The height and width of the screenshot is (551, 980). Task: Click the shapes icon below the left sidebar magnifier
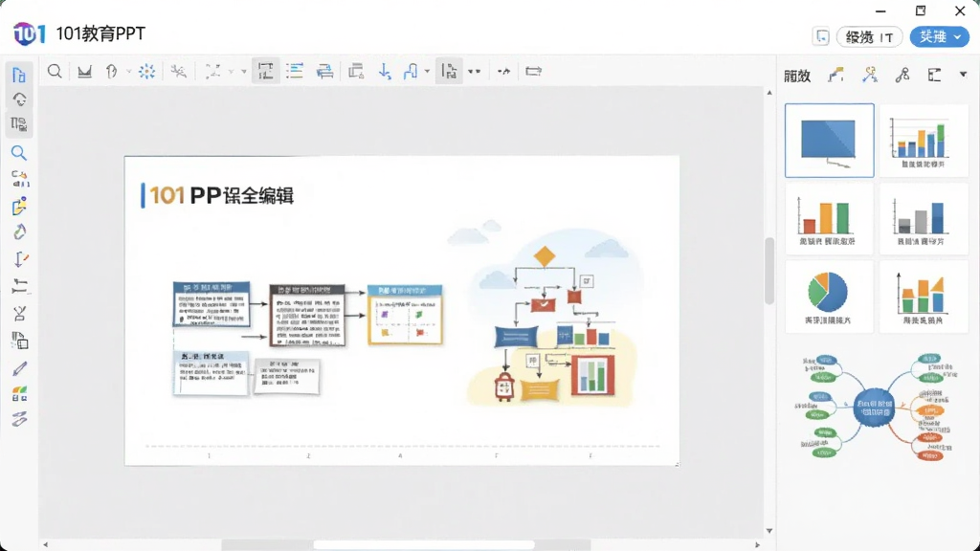20,179
